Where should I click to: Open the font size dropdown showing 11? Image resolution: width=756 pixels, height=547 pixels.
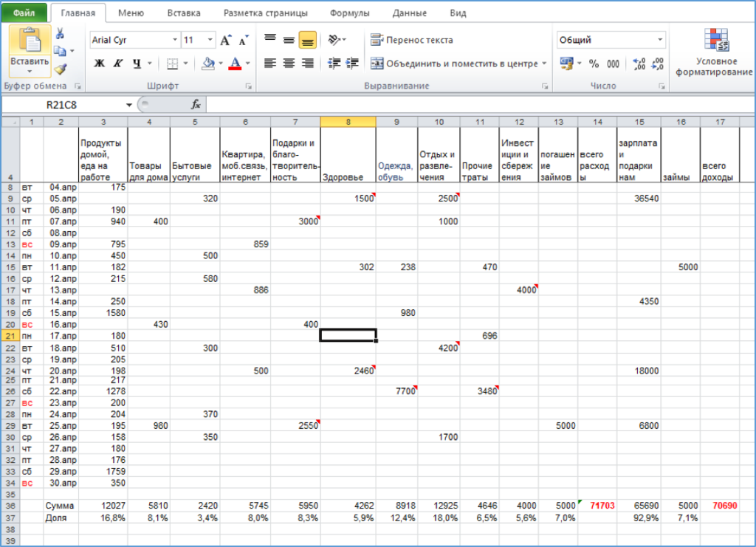[211, 41]
